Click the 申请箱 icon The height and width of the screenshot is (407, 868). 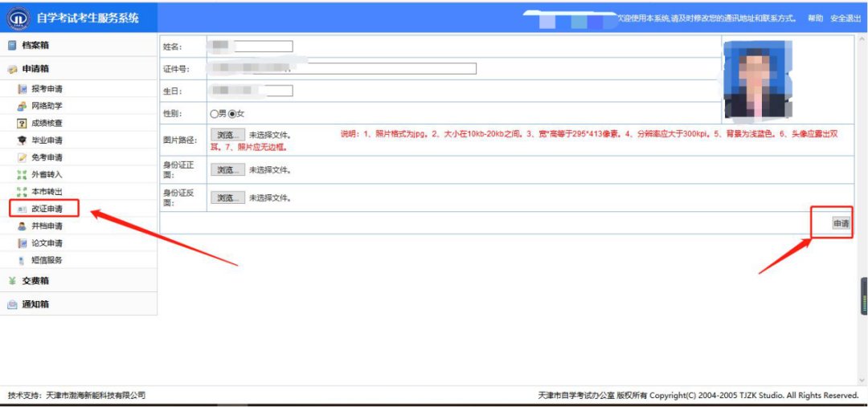pos(12,69)
